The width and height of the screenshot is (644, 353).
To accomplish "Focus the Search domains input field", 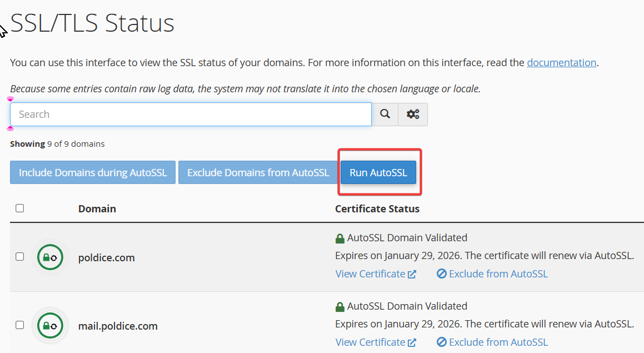I will [x=191, y=115].
